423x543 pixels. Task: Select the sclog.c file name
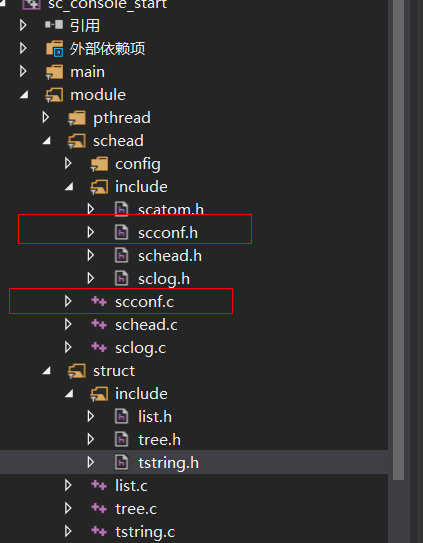(x=141, y=348)
